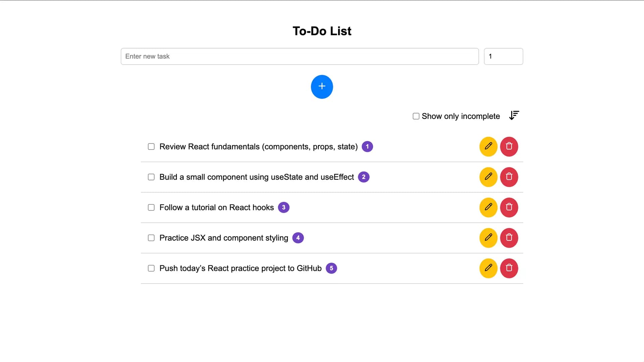Click the priority badge on Practice JSX task
Viewport: 644px width, 362px height.
298,238
